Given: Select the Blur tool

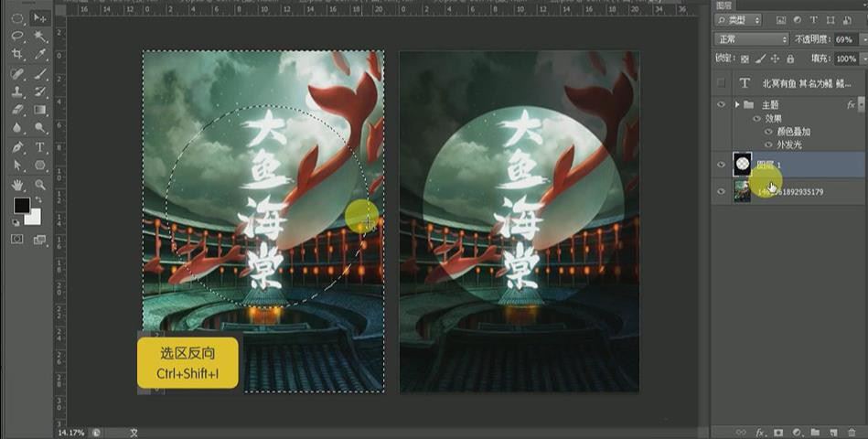Looking at the screenshot, I should click(x=17, y=127).
